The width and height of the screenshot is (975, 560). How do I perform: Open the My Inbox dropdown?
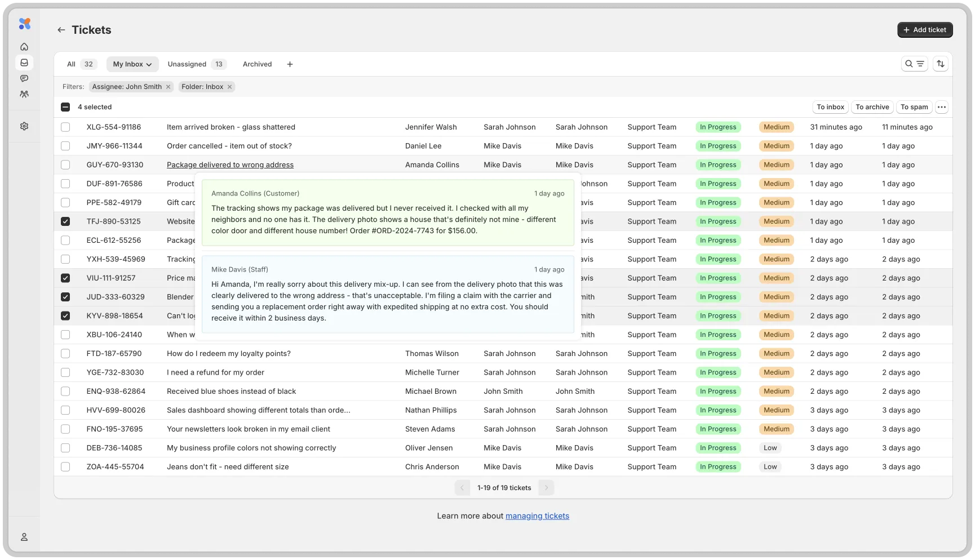click(132, 64)
